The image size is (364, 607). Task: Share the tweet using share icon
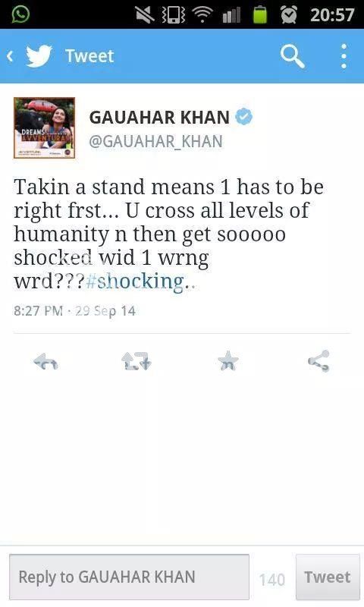click(318, 361)
